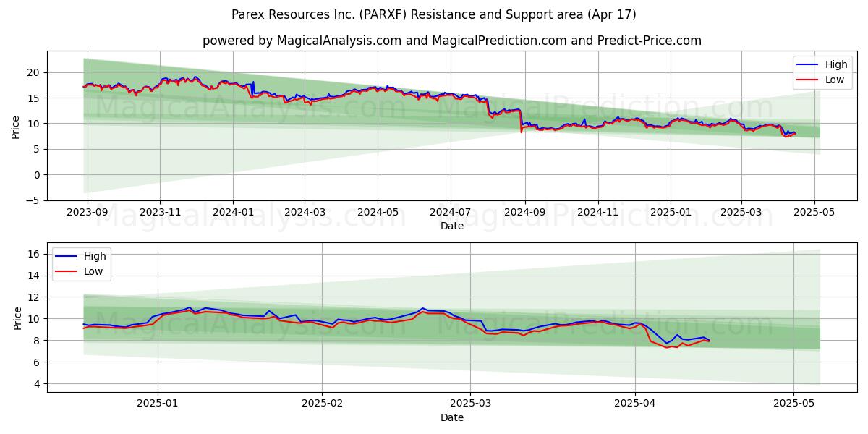This screenshot has height=434, width=868.
Task: Click the '2023-11' date label on top chart axis
Action: (160, 214)
